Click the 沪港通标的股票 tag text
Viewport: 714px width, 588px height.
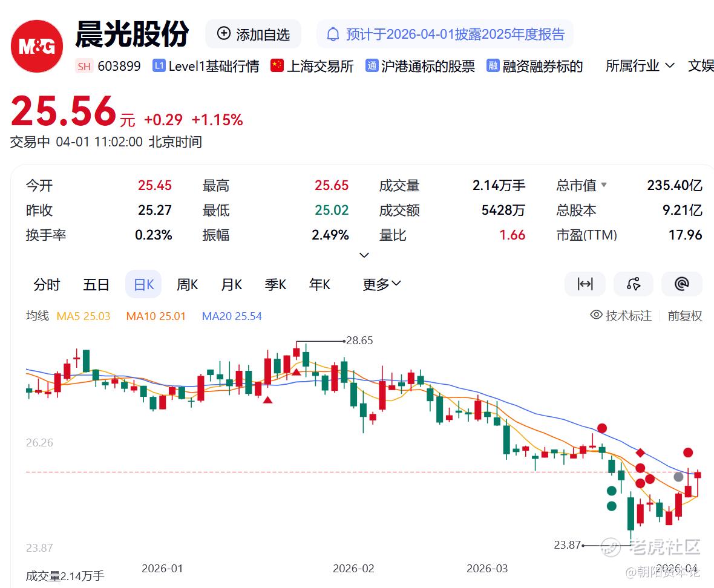[428, 66]
